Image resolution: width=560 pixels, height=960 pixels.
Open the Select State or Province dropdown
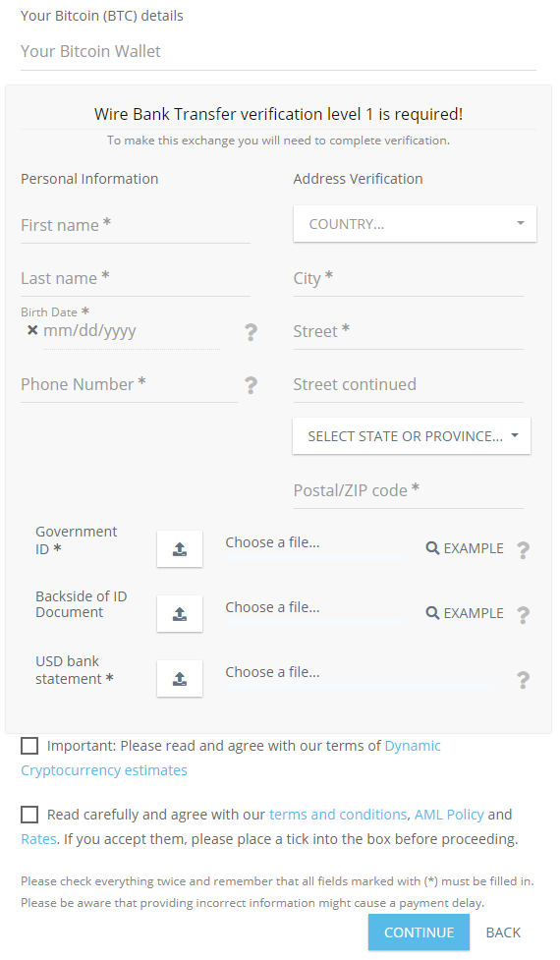point(412,436)
